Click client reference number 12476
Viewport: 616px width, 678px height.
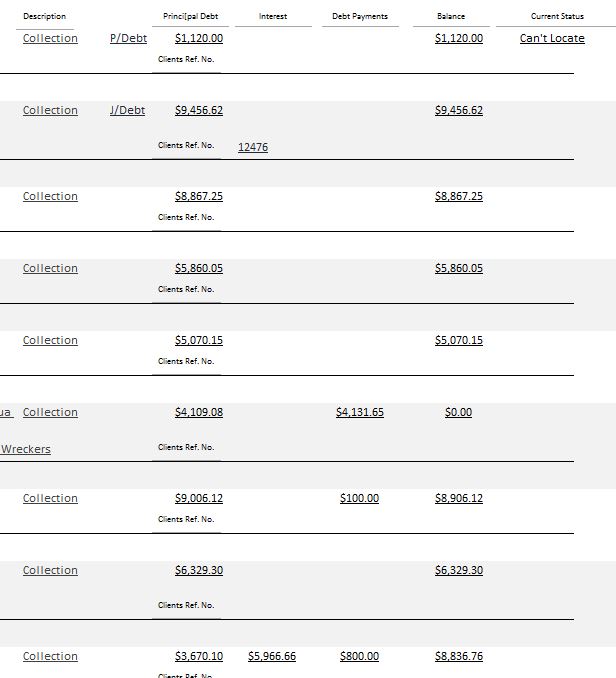[x=253, y=147]
